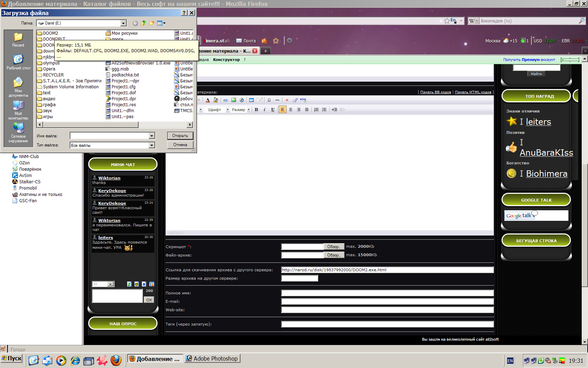Toggle right text alignment
This screenshot has height=368, width=588.
point(299,110)
